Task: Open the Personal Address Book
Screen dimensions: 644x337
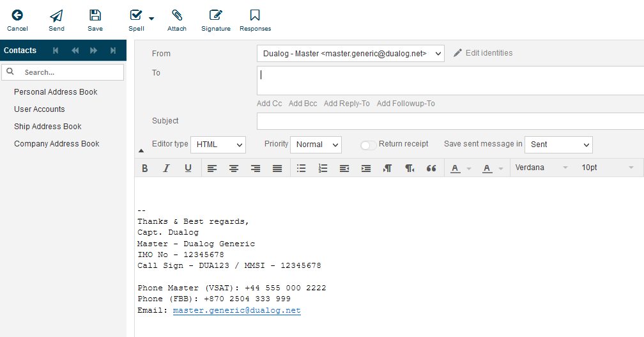Action: [x=56, y=92]
